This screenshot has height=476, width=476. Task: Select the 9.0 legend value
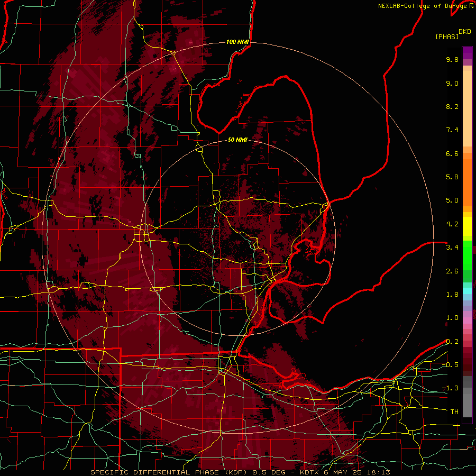452,83
